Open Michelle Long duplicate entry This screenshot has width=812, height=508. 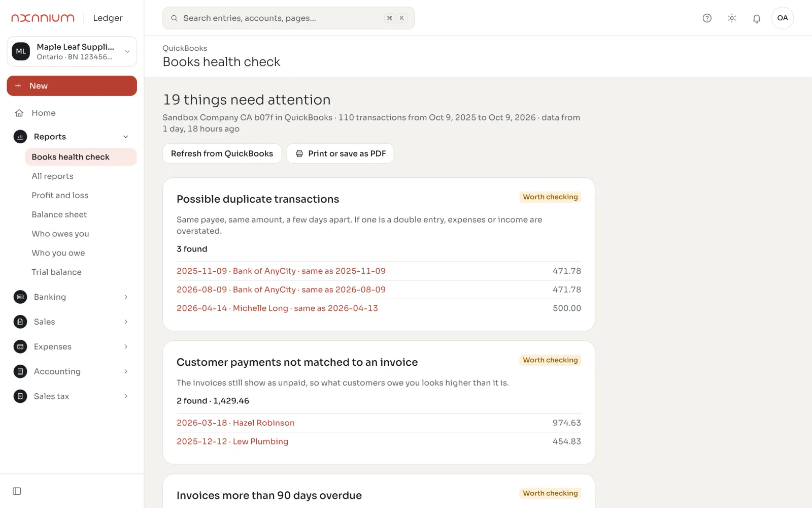point(277,308)
